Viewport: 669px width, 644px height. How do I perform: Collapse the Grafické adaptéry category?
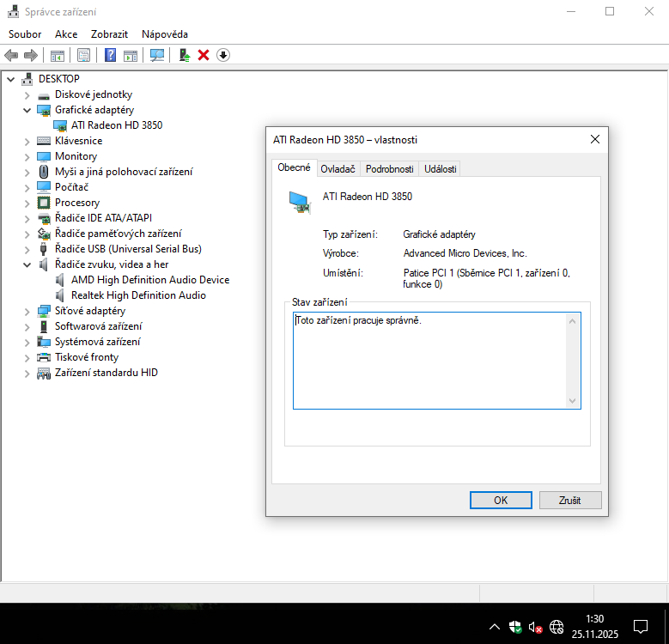tap(27, 110)
